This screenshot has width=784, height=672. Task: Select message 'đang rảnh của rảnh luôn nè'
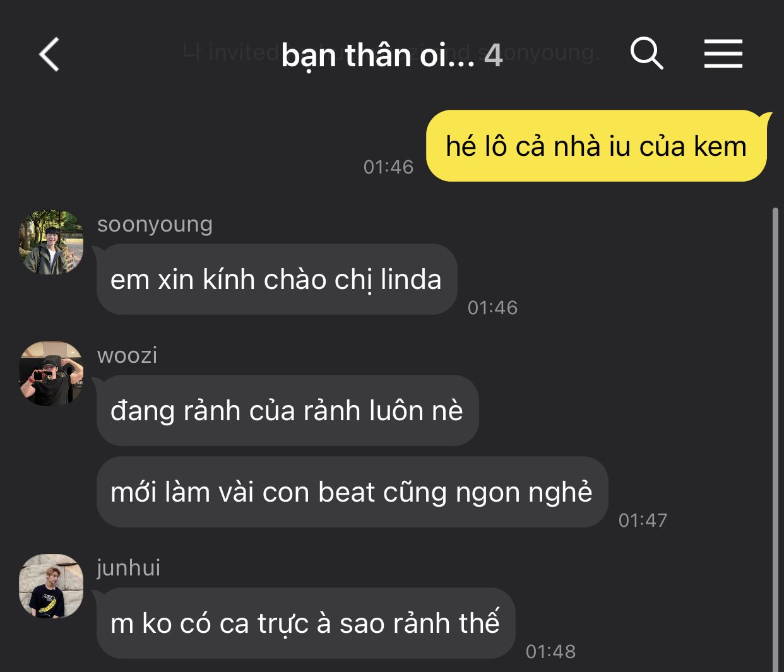287,411
